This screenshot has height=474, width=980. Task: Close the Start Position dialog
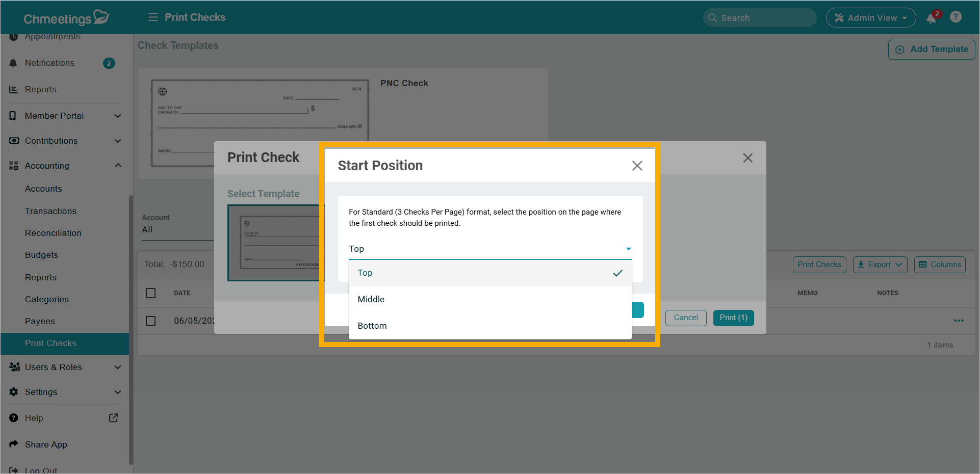637,166
